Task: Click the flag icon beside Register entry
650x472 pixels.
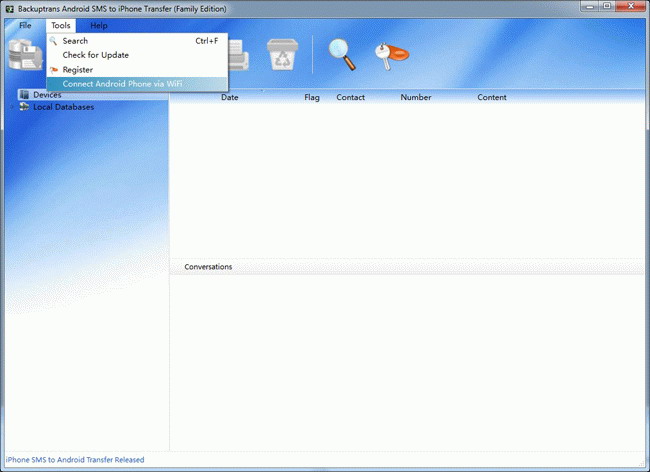Action: click(53, 70)
